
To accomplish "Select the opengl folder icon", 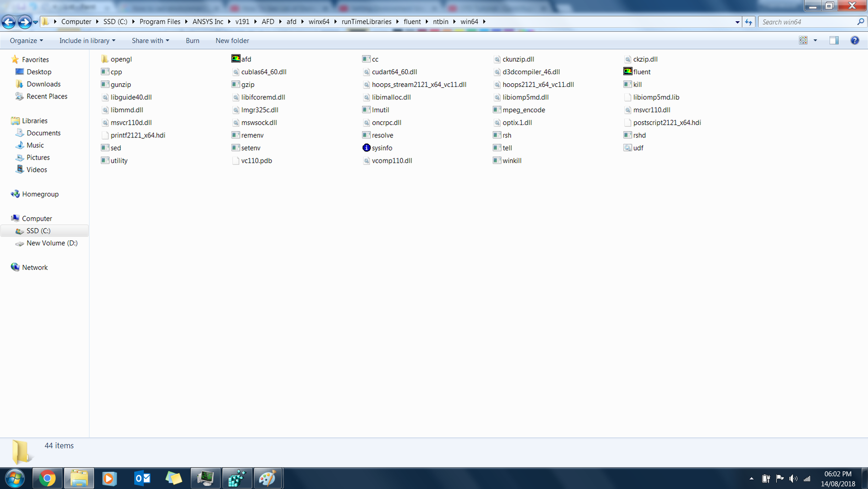I will pos(105,59).
